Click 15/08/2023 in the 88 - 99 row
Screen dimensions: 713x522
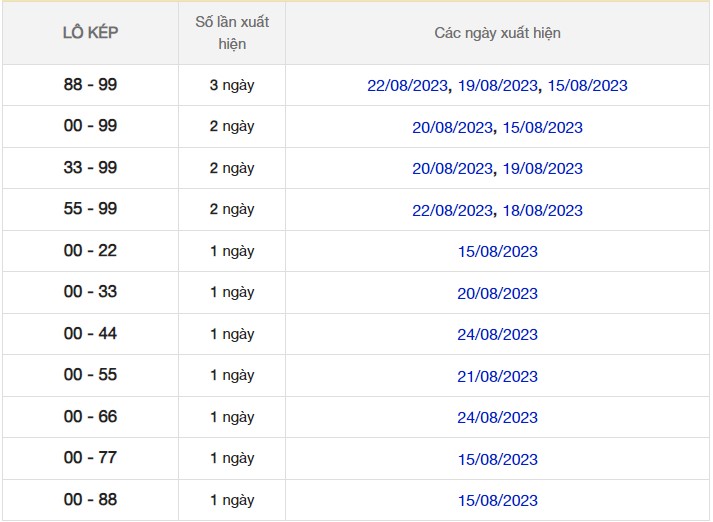(587, 86)
